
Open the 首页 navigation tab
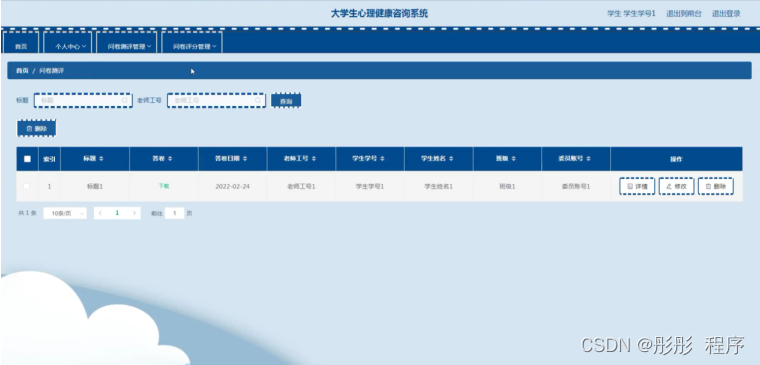21,44
